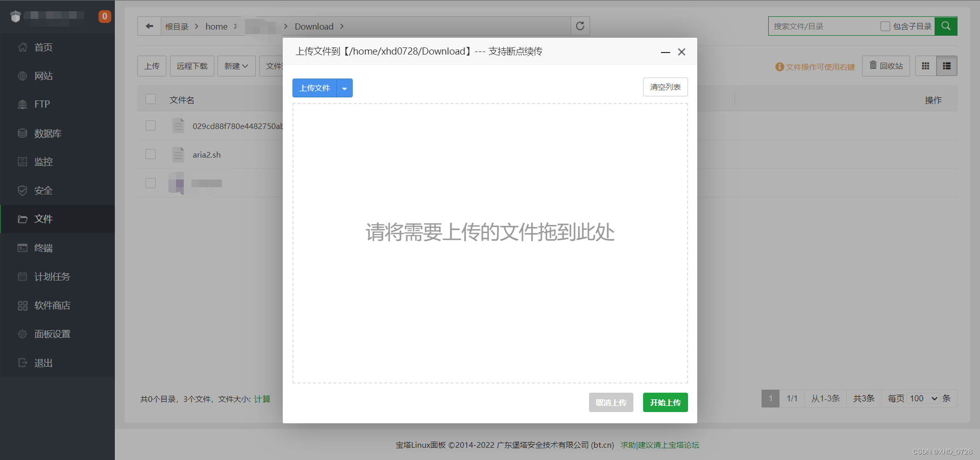This screenshot has width=980, height=460.
Task: Select the checkbox next to aria2.sh
Action: [150, 154]
